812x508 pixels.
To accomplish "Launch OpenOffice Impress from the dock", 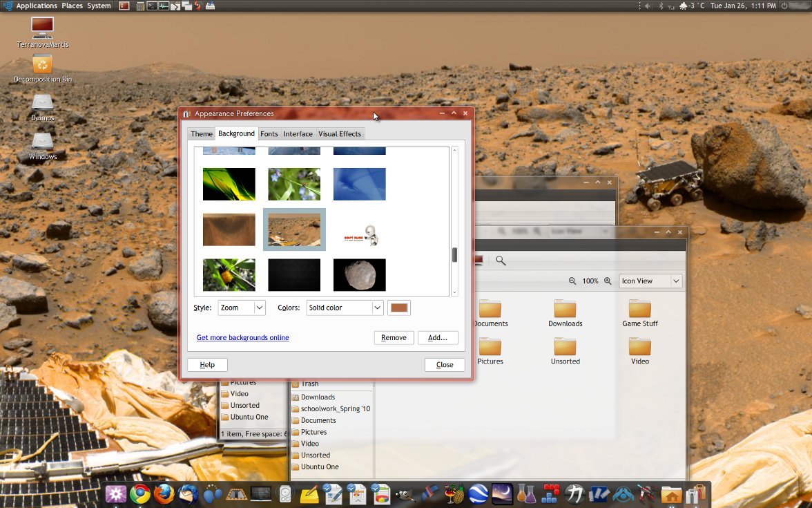I will [x=357, y=494].
